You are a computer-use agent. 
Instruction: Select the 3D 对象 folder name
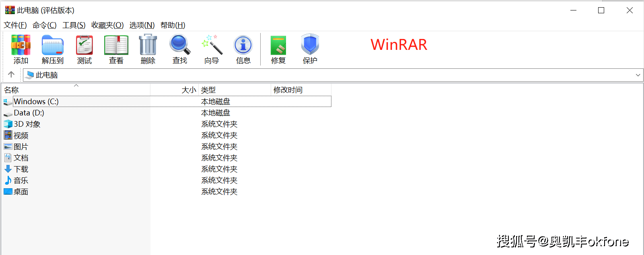(x=27, y=124)
